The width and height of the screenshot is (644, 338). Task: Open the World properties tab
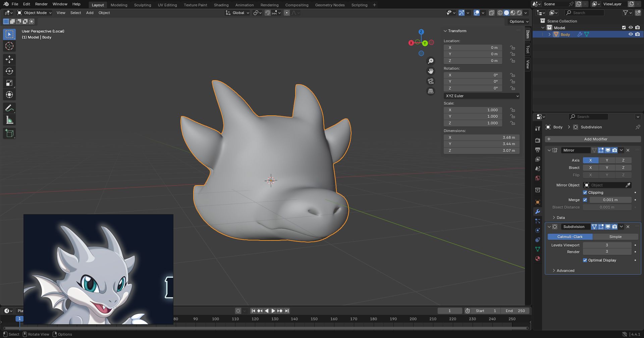[538, 178]
